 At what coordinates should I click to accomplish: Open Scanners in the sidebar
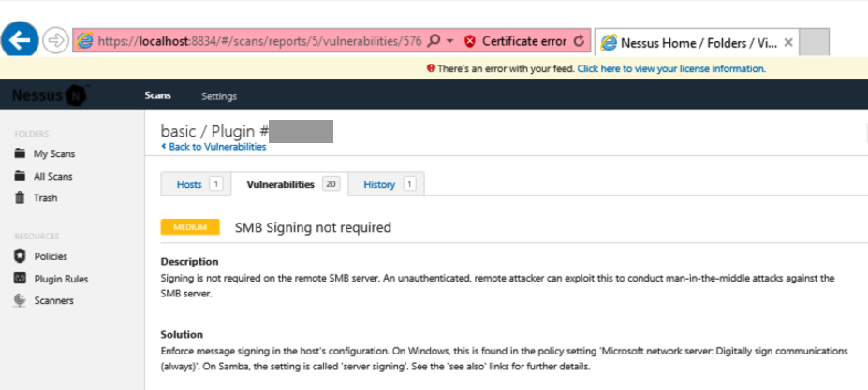[53, 300]
